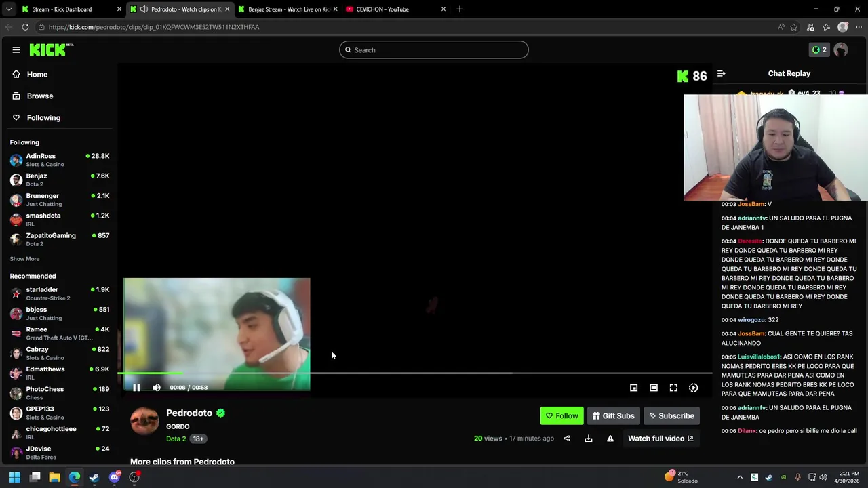
Task: Open Pedrodoto channel name link
Action: (x=189, y=413)
